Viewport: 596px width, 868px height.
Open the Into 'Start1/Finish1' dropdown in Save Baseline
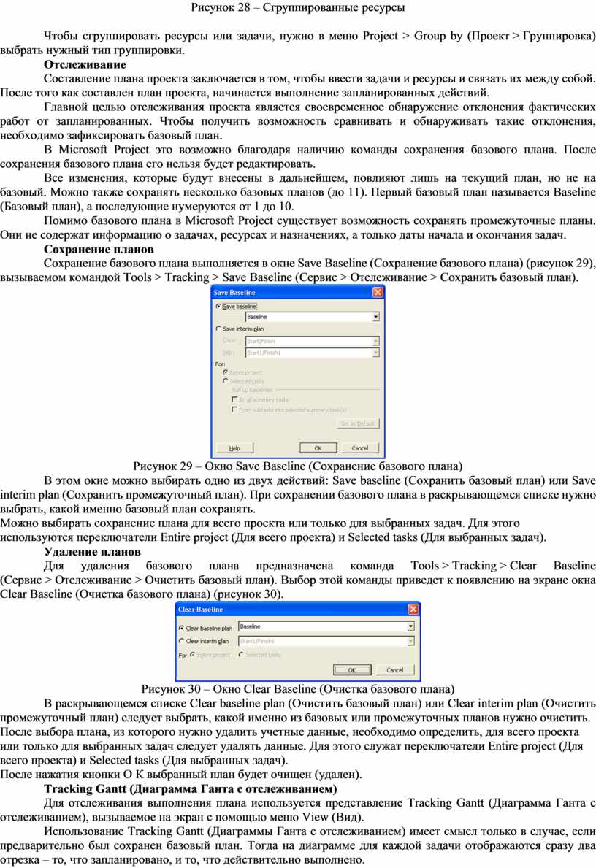313,353
